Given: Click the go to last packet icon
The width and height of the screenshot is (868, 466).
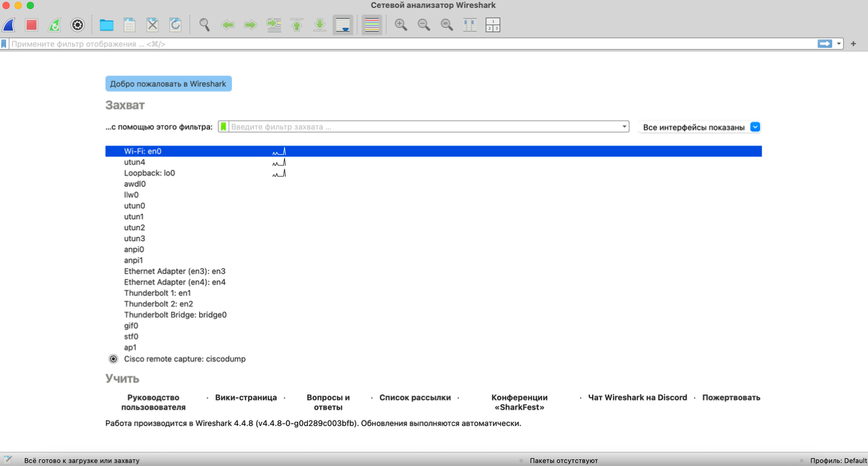Looking at the screenshot, I should coord(320,25).
